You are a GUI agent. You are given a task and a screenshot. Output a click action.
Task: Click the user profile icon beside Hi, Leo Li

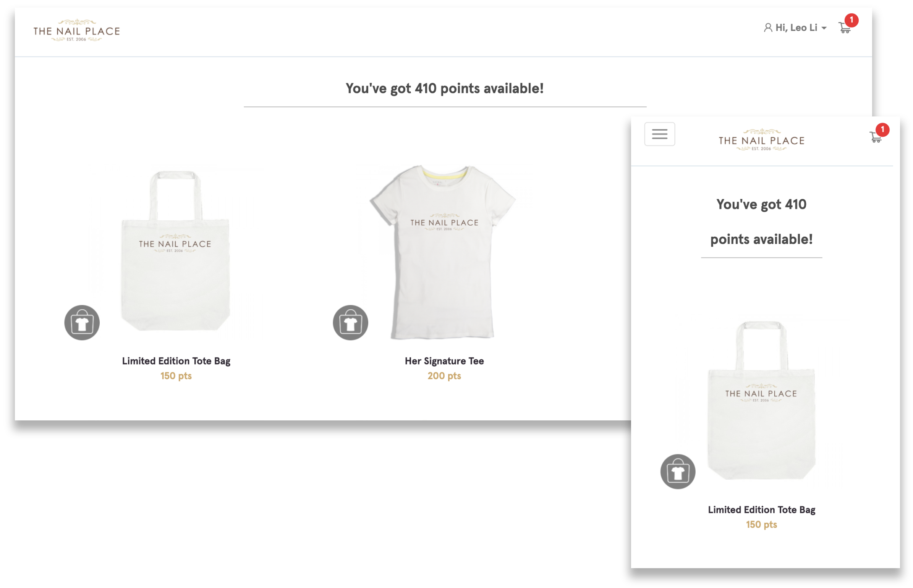tap(768, 27)
